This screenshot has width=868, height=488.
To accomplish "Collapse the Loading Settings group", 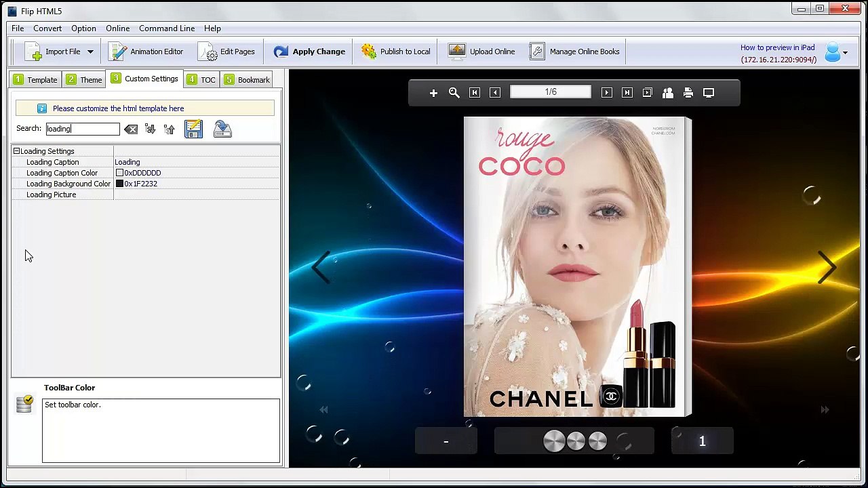I will [16, 151].
